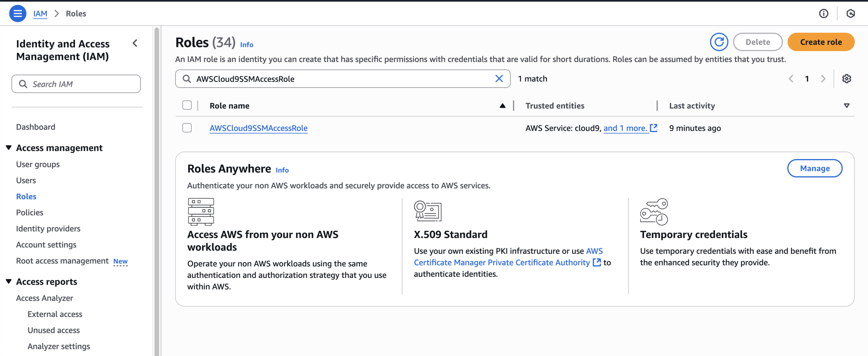Screen dimensions: 868x356
Task: Sort by Last activity column arrow
Action: (x=846, y=105)
